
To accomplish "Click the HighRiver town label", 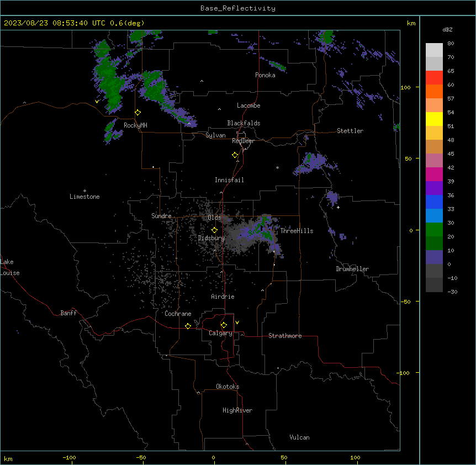I will [237, 410].
